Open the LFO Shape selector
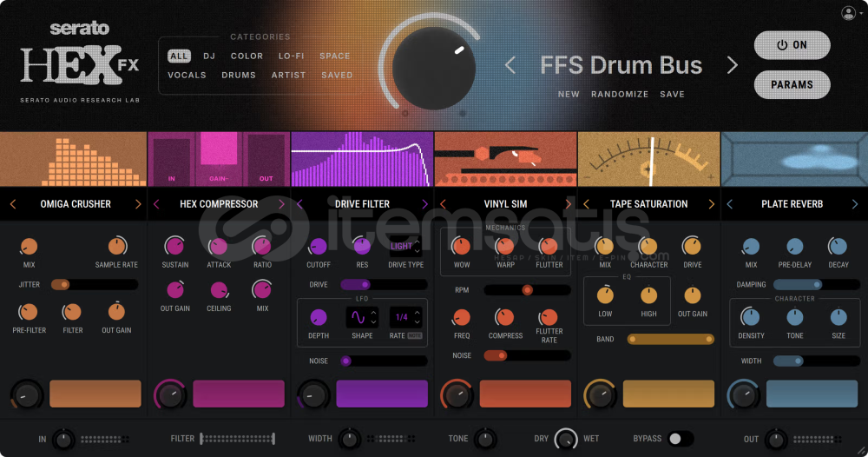This screenshot has height=457, width=868. (x=362, y=317)
